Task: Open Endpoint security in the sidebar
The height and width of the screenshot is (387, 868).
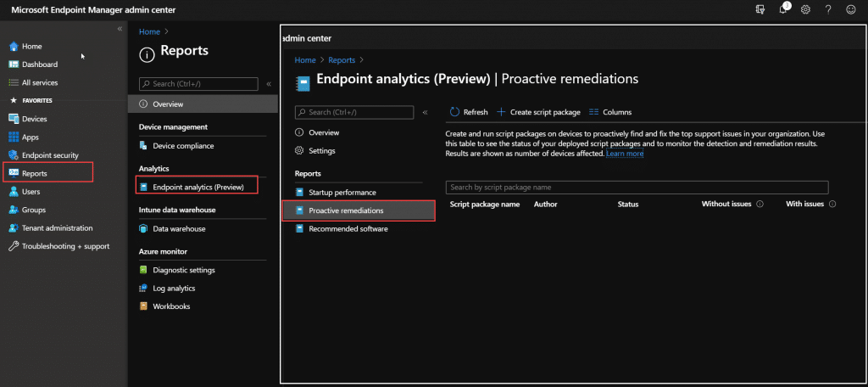Action: (x=50, y=155)
